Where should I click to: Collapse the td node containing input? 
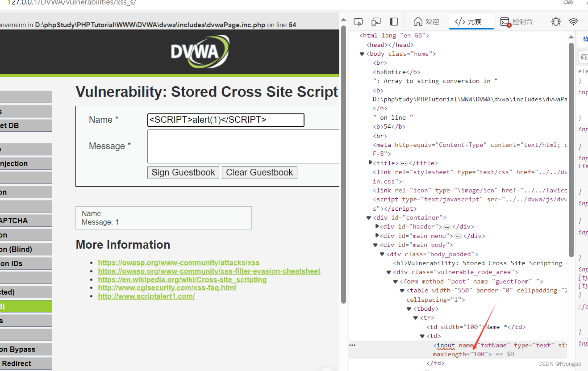coord(422,336)
